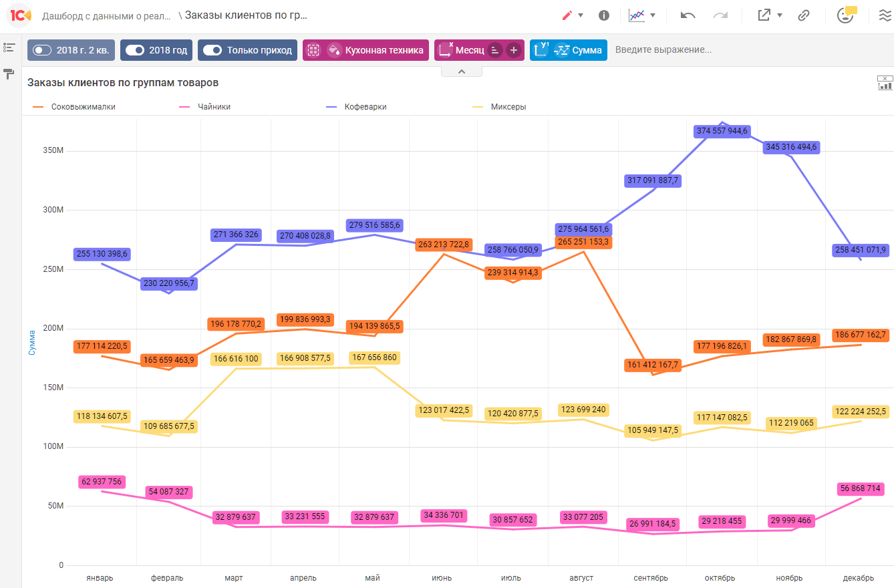Screen dimensions: 894x588
Task: Click data label 374 557 944,6
Action: [x=721, y=131]
